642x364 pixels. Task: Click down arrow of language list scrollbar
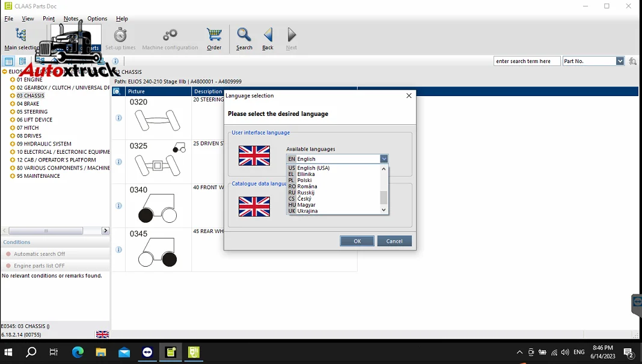click(384, 210)
